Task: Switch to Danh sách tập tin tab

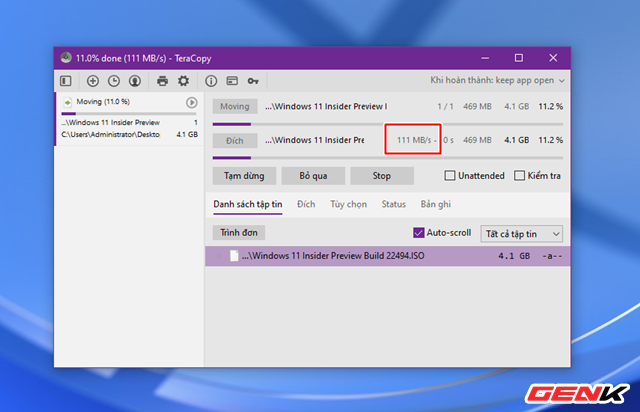Action: (248, 204)
